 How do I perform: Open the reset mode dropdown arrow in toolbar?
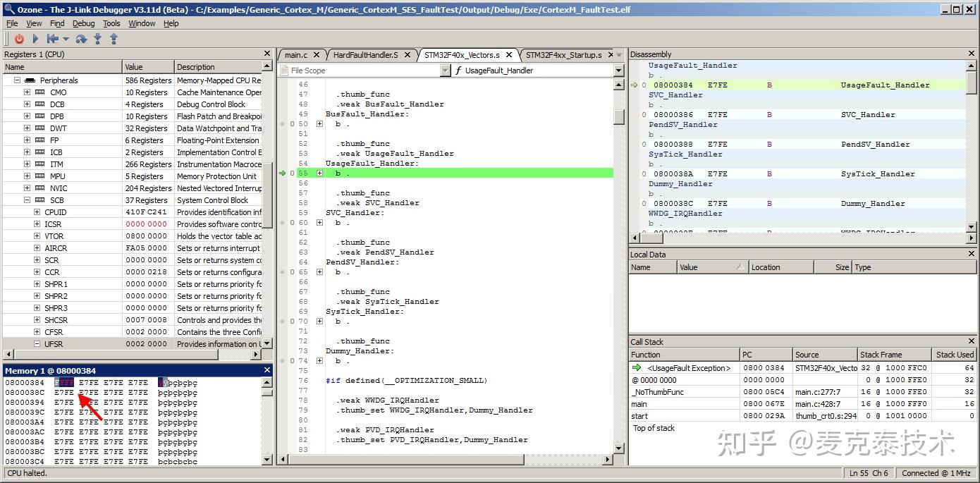[66, 39]
